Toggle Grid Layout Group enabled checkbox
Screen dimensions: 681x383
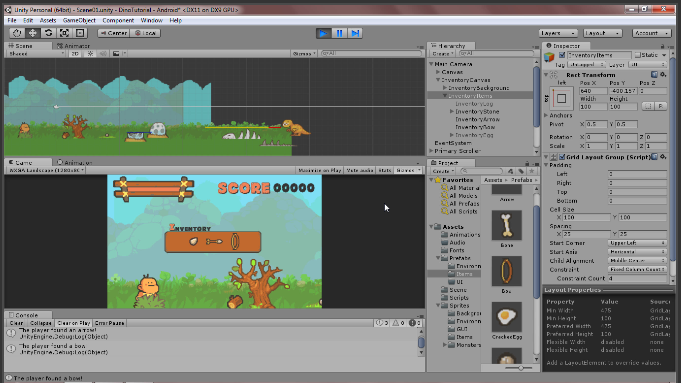tap(562, 157)
